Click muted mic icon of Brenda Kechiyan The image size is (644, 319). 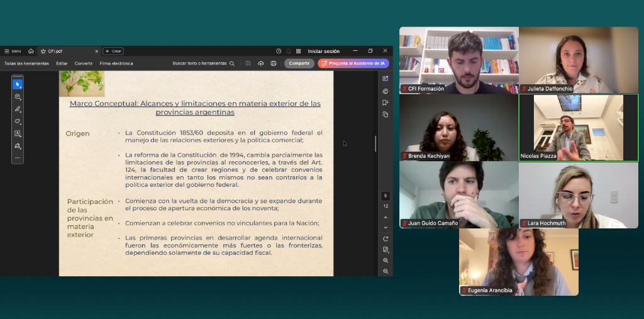point(404,156)
